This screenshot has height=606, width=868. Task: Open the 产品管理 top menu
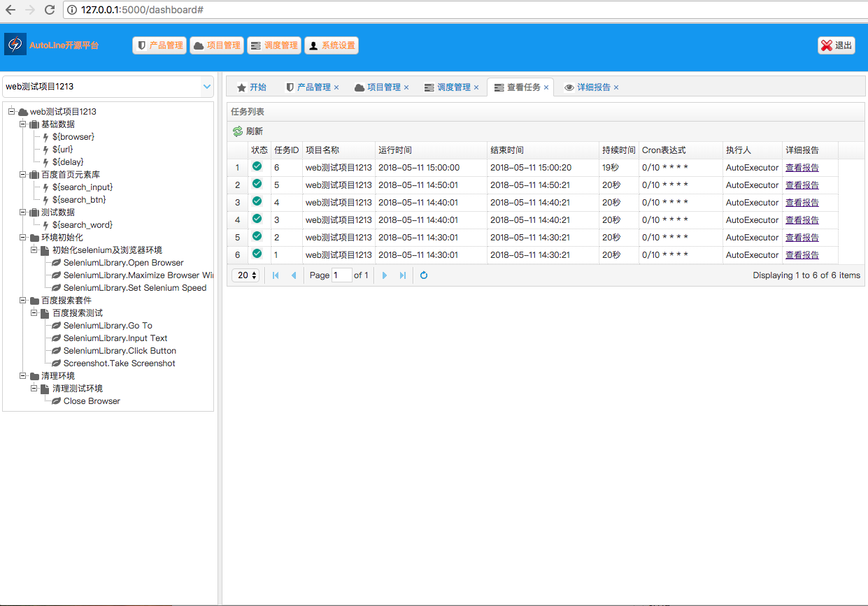[x=159, y=45]
